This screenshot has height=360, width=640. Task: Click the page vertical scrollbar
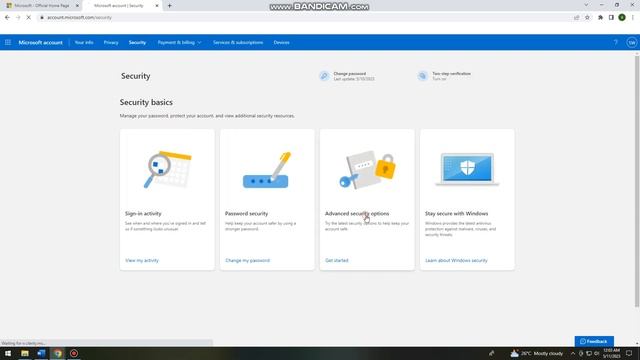637,182
